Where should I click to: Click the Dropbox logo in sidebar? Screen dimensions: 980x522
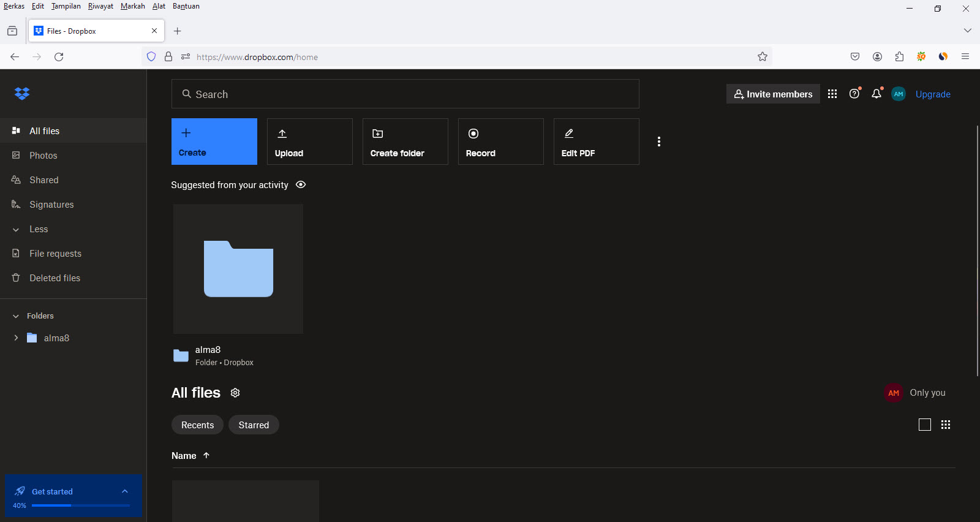[22, 94]
